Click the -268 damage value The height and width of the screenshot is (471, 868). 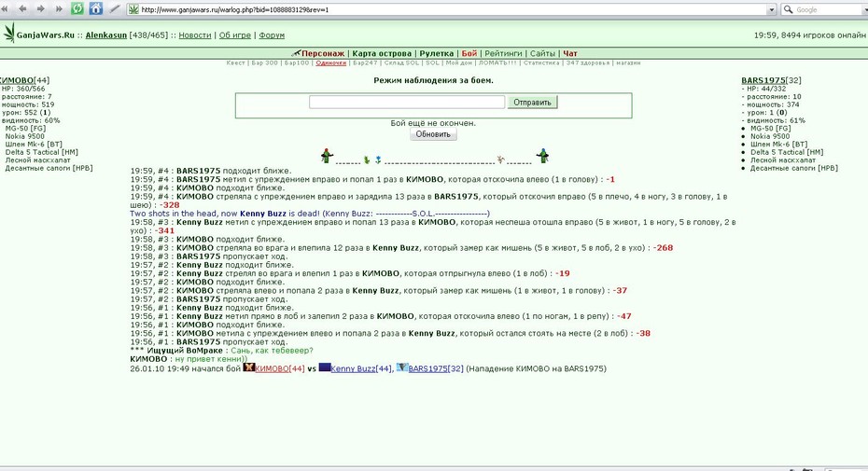tap(664, 248)
